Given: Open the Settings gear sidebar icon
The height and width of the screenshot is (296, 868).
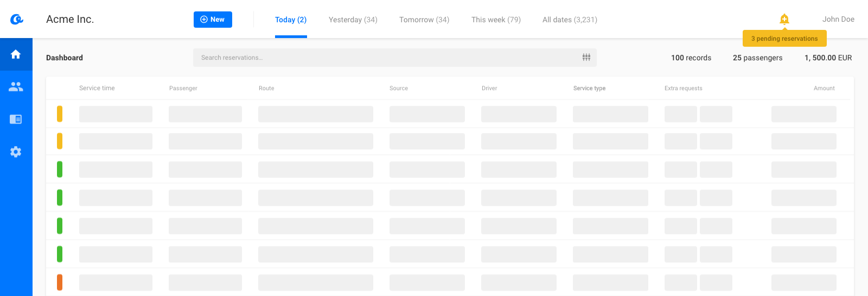Looking at the screenshot, I should 16,152.
